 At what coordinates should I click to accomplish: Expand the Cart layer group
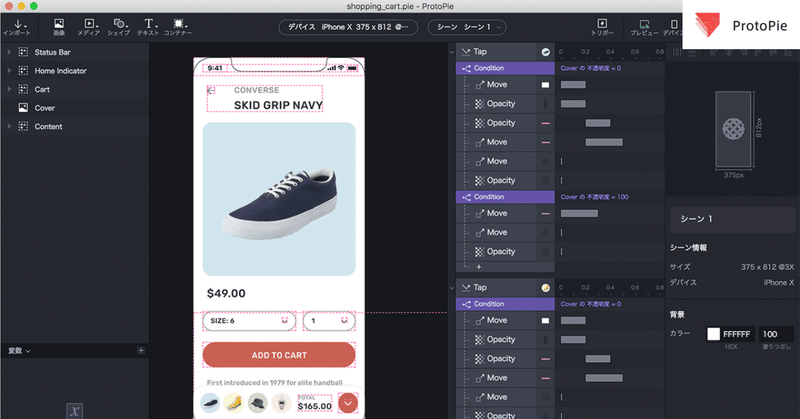click(9, 89)
